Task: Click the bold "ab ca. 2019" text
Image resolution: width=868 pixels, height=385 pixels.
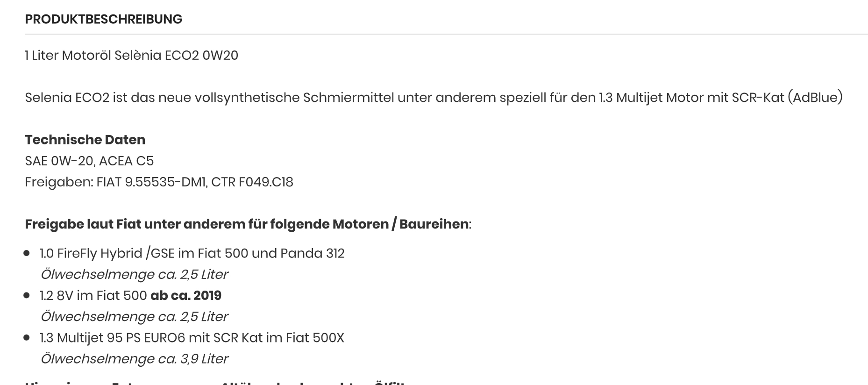Action: click(x=186, y=296)
